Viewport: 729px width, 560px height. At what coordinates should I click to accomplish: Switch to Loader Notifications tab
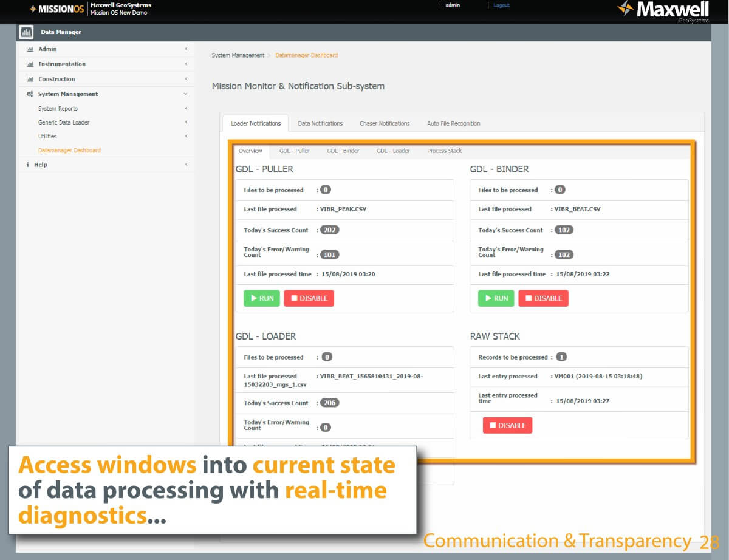[x=256, y=123]
